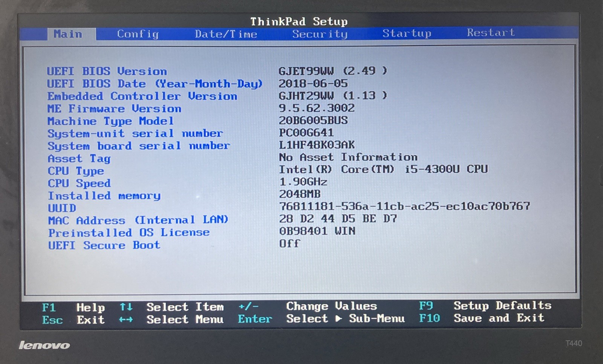Click UUID value 76811181-536a-11cb-ac25-ec10ac70b767
603x364 pixels.
(x=405, y=206)
